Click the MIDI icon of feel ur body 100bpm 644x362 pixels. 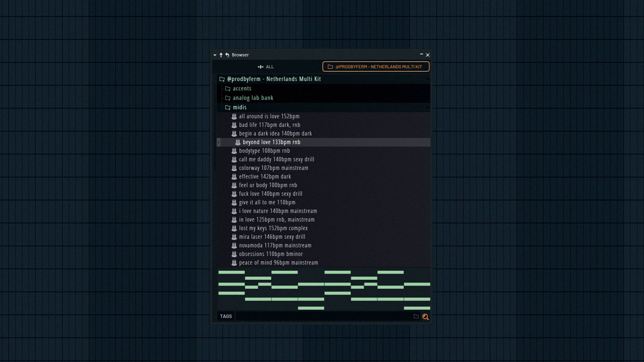(x=234, y=185)
